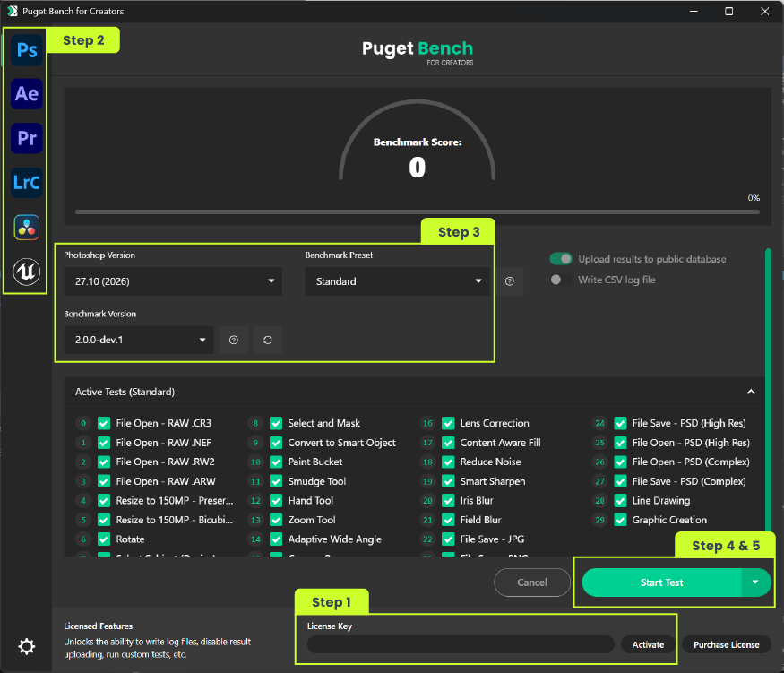The height and width of the screenshot is (673, 784).
Task: Click the Cancel button
Action: (x=532, y=582)
